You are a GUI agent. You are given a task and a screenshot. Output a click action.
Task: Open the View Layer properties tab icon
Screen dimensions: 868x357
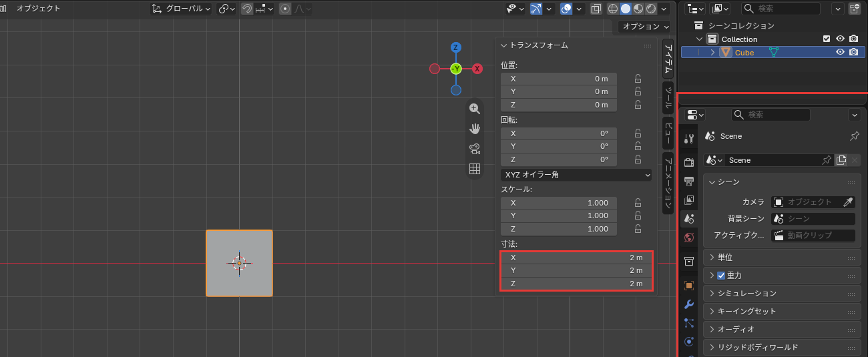[690, 200]
